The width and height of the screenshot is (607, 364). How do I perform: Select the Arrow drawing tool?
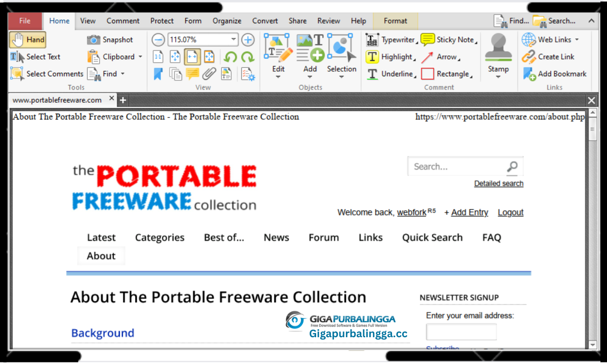[441, 57]
